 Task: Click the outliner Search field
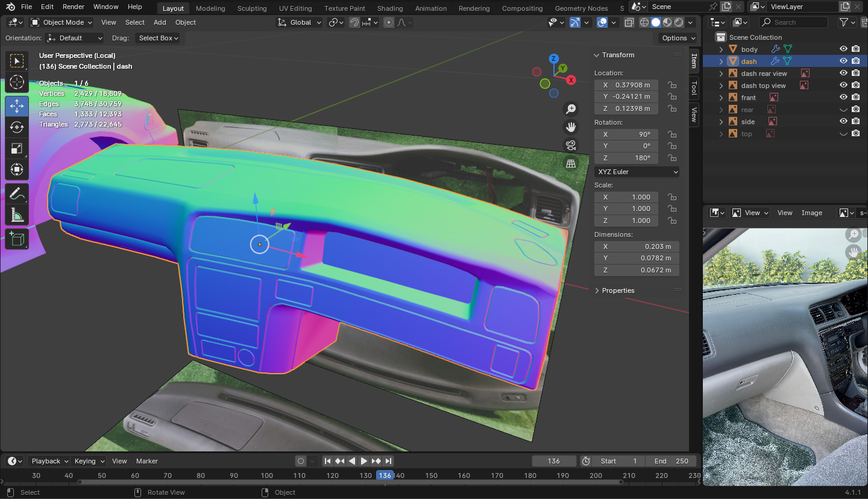pyautogui.click(x=793, y=22)
